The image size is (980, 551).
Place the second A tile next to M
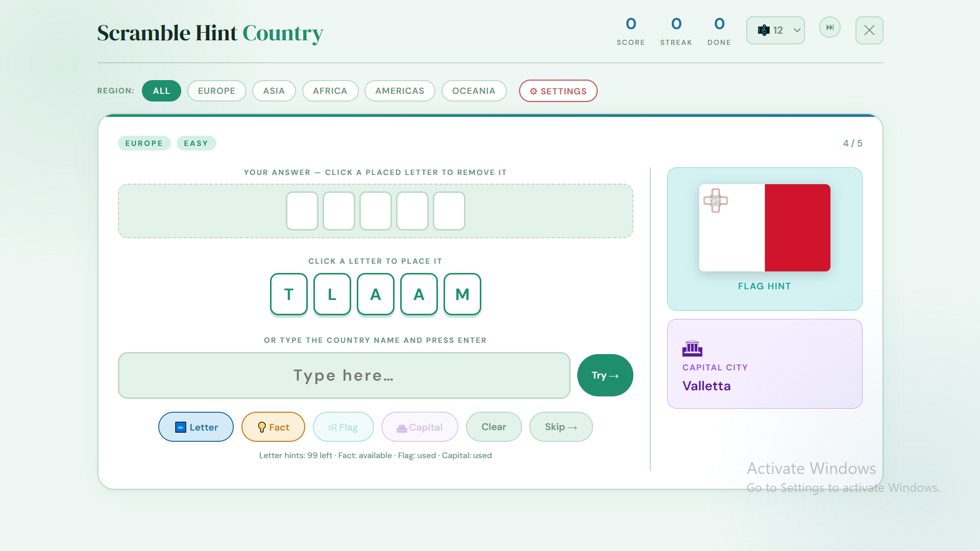pyautogui.click(x=419, y=294)
